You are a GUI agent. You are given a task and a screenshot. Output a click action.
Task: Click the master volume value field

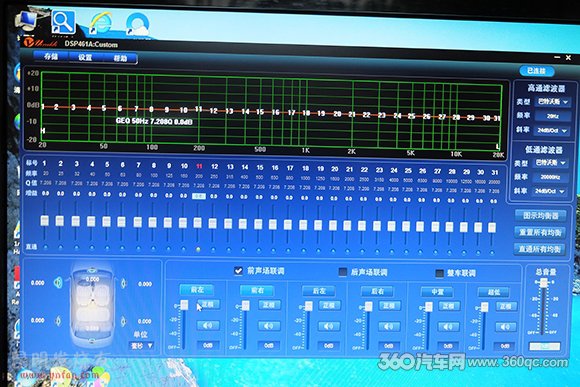(x=544, y=346)
